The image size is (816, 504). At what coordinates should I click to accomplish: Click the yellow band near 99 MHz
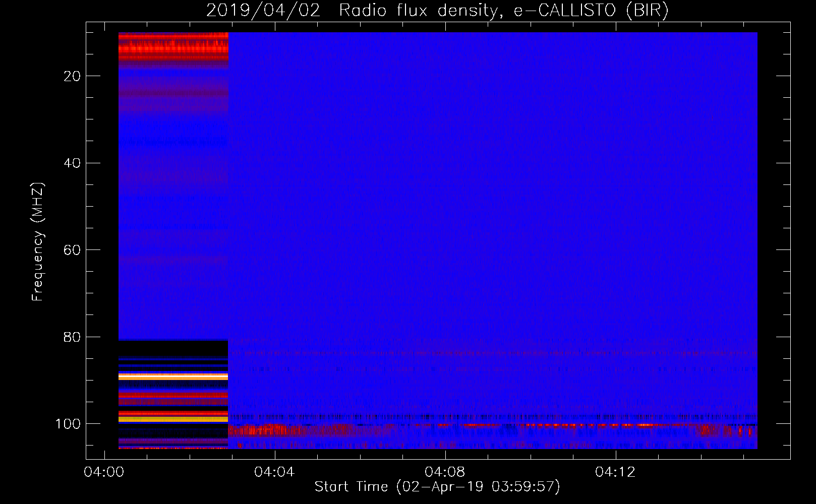173,419
